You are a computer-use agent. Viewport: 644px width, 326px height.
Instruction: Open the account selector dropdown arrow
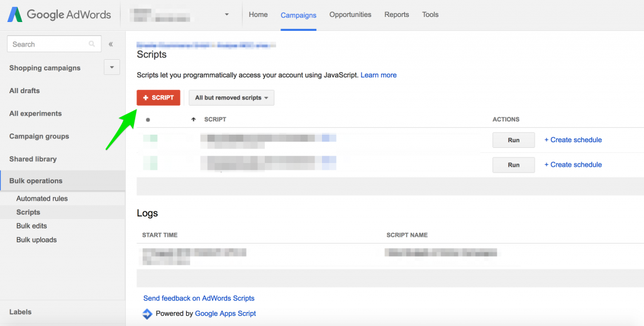coord(226,14)
